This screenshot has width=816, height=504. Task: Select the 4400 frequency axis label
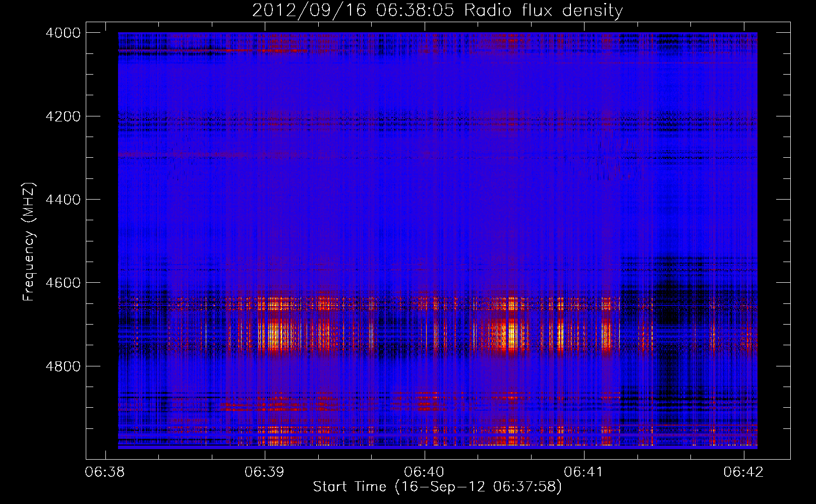point(63,200)
